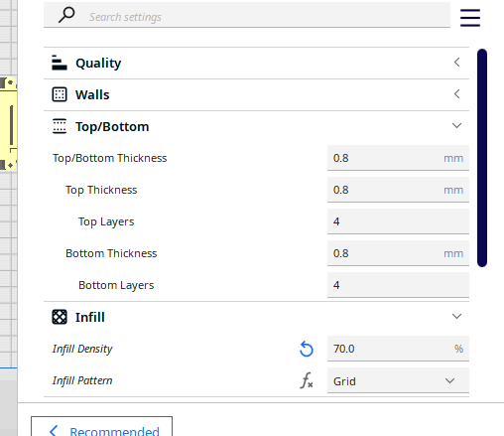Open the Infill Pattern Grid dropdown
Screen dimensions: 504x436
398,380
